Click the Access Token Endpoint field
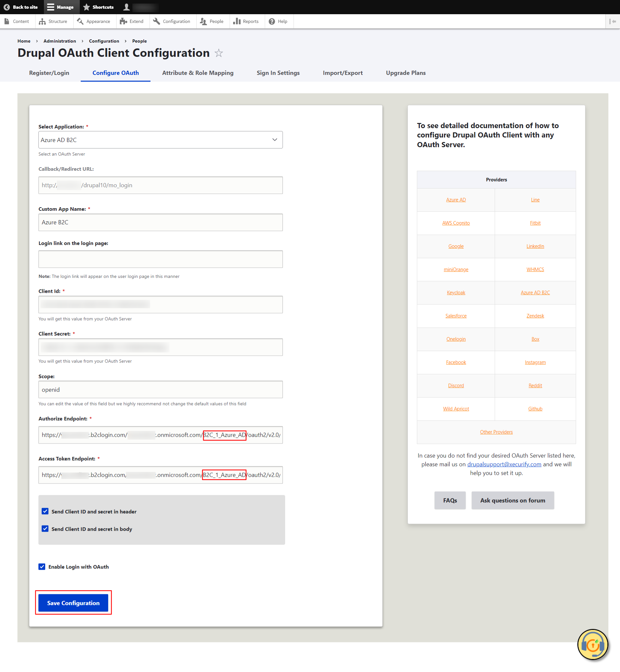The height and width of the screenshot is (672, 620). [x=161, y=475]
